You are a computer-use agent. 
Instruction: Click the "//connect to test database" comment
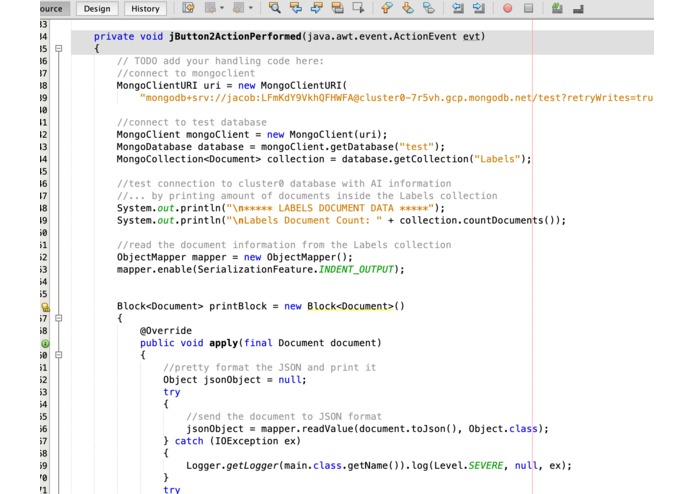(x=192, y=122)
